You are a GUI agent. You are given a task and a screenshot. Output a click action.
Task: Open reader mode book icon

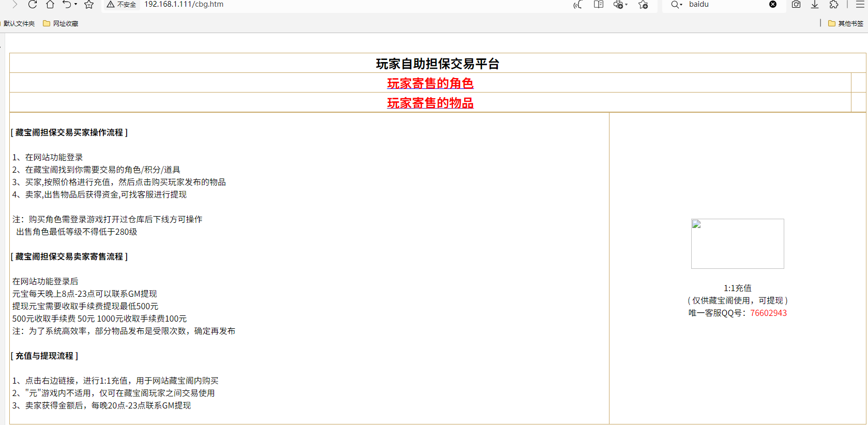(x=599, y=4)
